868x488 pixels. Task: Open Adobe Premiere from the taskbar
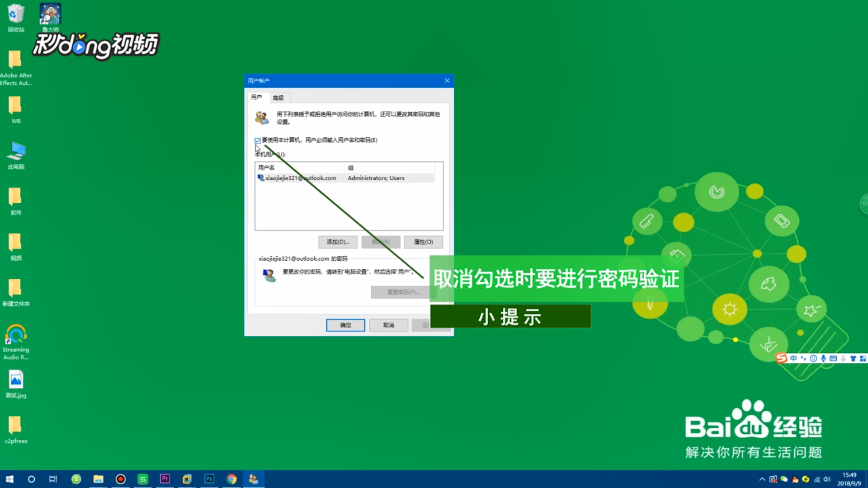pyautogui.click(x=165, y=479)
